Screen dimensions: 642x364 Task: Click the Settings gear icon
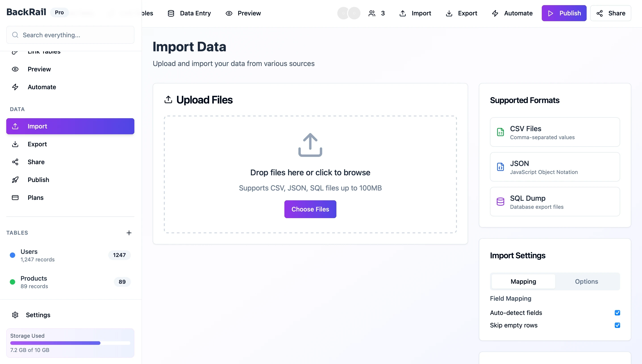coord(15,315)
